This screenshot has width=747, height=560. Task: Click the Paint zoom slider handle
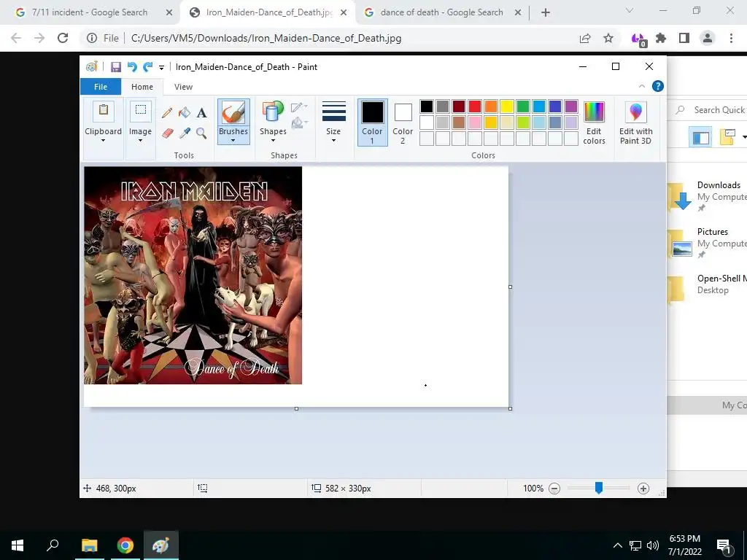(599, 488)
